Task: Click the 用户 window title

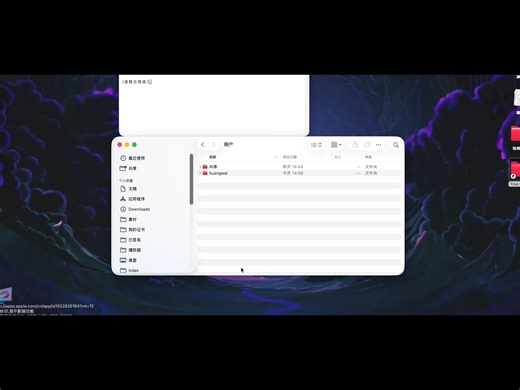Action: 228,145
